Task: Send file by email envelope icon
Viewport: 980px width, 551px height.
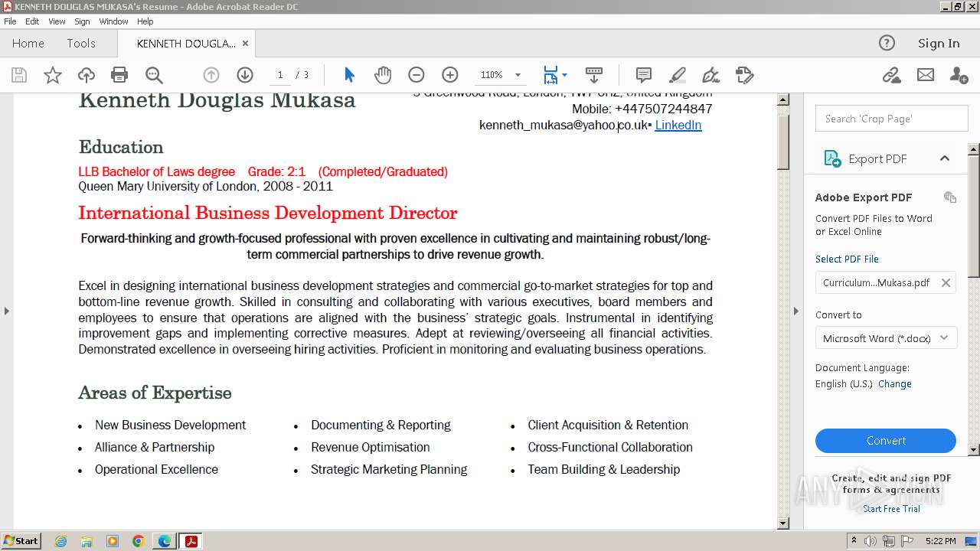Action: point(926,75)
